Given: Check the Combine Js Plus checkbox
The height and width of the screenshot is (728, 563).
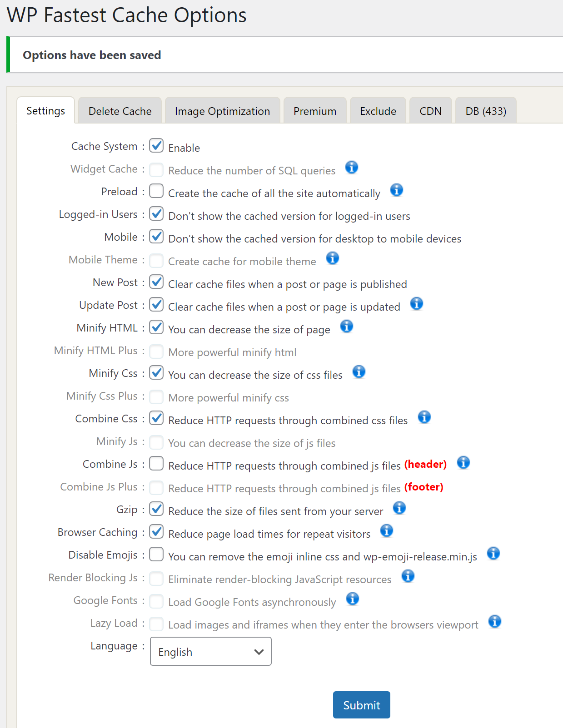Looking at the screenshot, I should pos(156,488).
